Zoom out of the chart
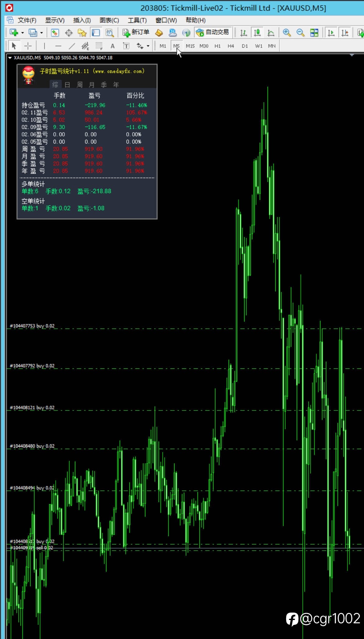 coord(300,32)
